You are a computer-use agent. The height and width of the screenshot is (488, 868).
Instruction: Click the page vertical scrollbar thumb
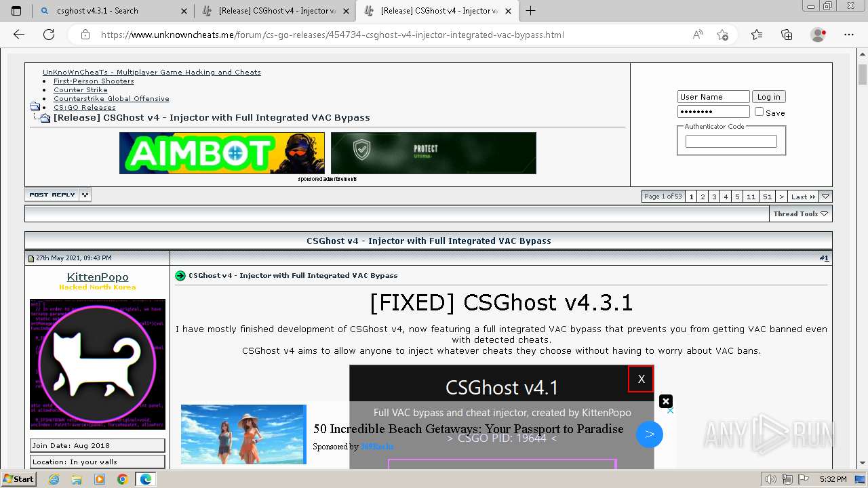[863, 74]
